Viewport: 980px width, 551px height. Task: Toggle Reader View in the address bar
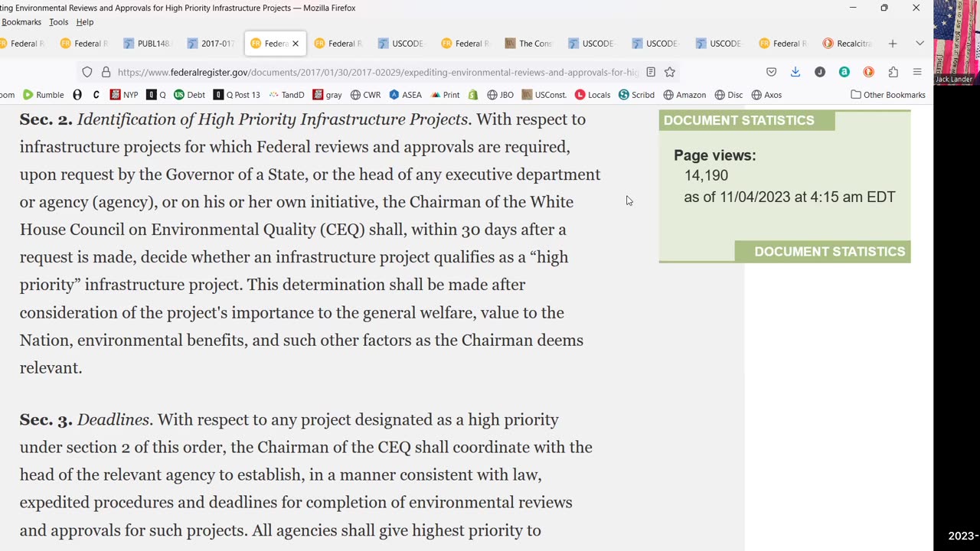click(x=651, y=72)
